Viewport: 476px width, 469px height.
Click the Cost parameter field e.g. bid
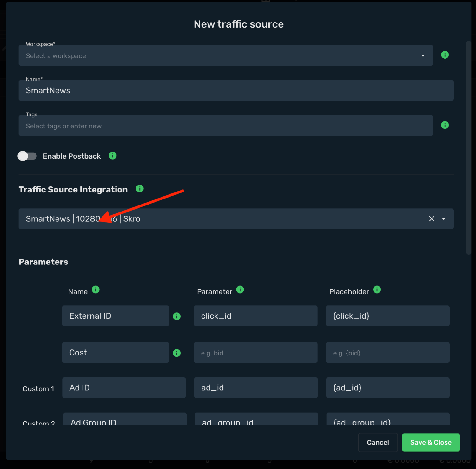pos(255,353)
